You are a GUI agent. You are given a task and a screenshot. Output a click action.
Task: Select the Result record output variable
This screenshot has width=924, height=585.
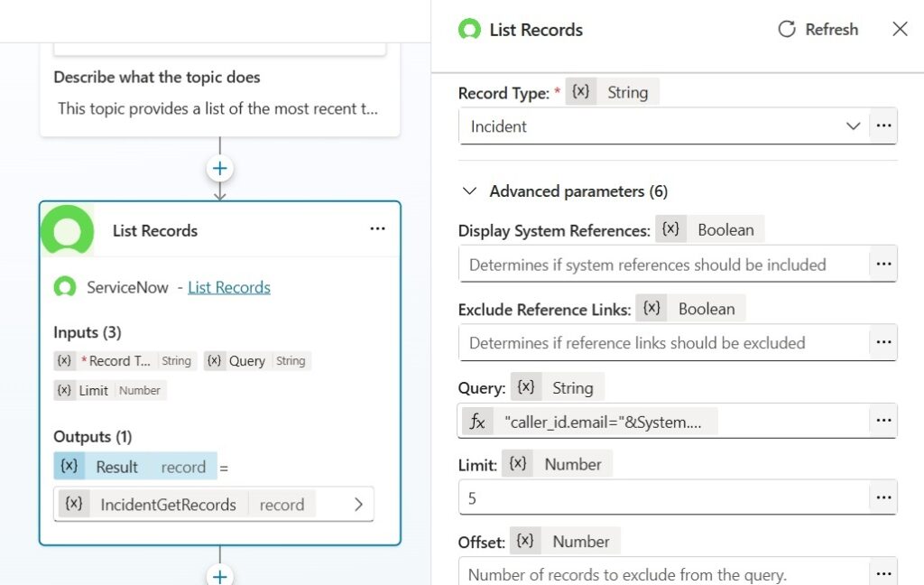135,467
